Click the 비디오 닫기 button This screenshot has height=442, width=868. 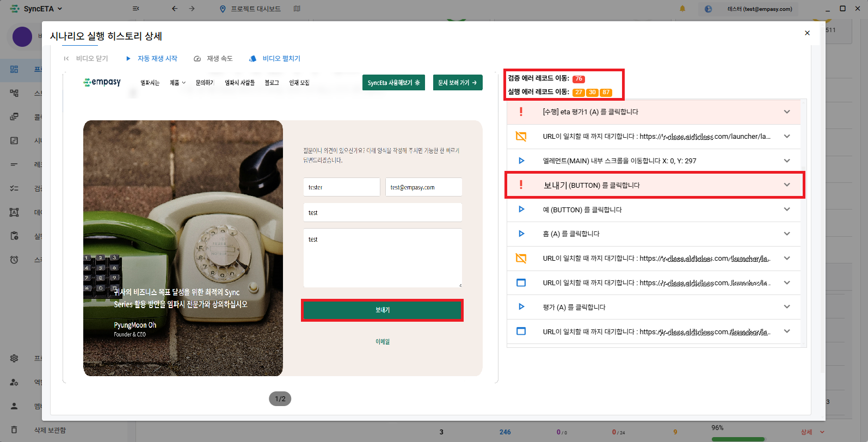click(86, 59)
